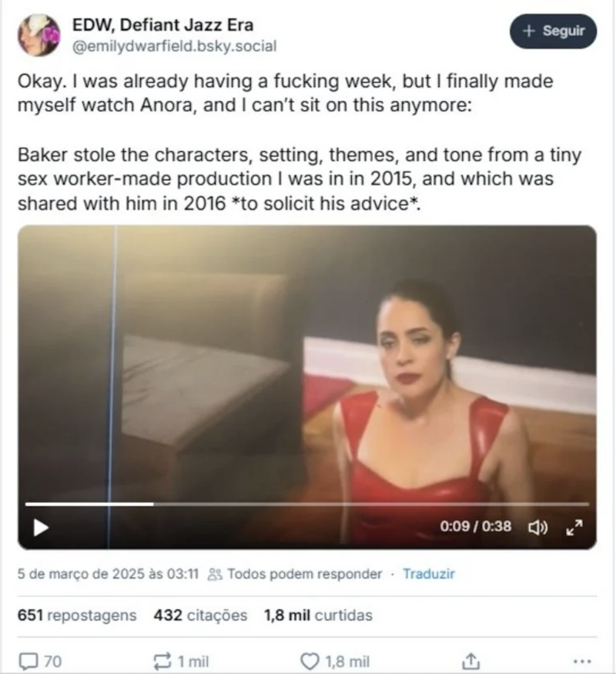Open the emilydwarfield.bsky.social handle link
The height and width of the screenshot is (674, 616).
tap(174, 46)
